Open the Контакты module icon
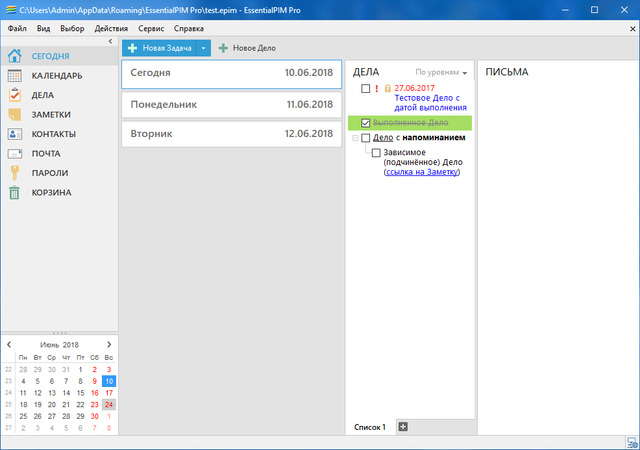Image resolution: width=640 pixels, height=450 pixels. point(15,134)
